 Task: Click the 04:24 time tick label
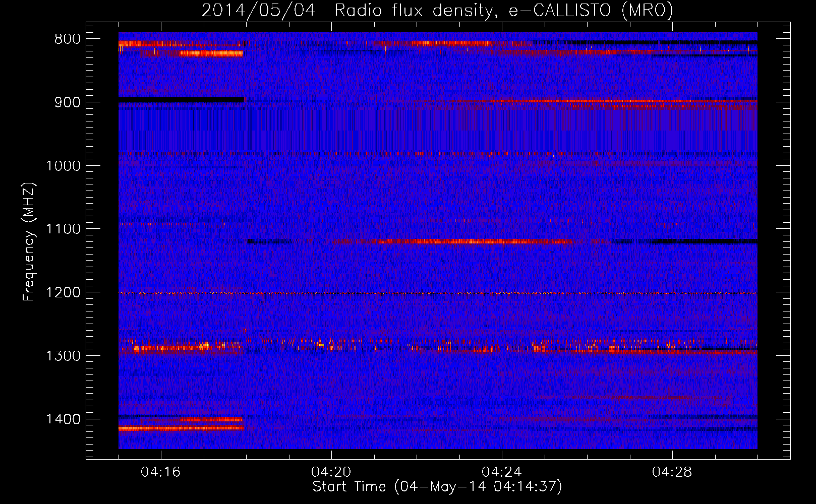(502, 472)
